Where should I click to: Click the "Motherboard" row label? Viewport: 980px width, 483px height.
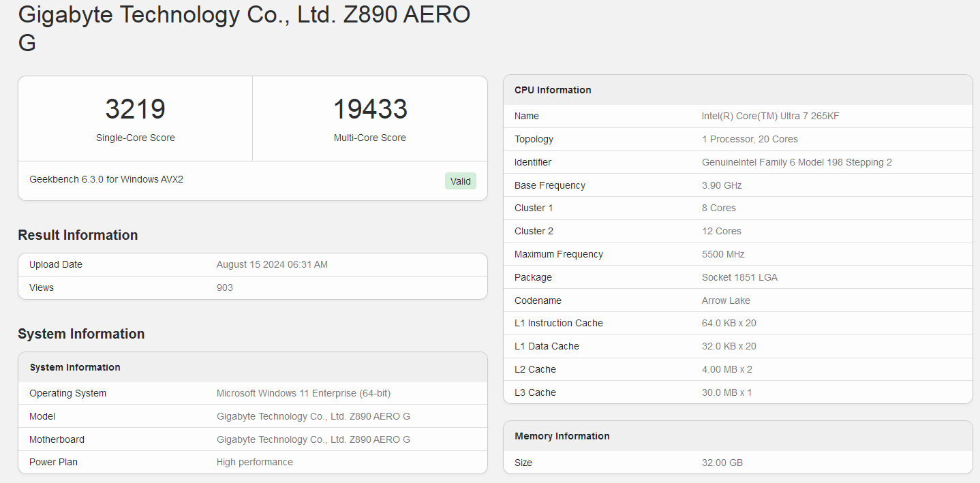57,439
